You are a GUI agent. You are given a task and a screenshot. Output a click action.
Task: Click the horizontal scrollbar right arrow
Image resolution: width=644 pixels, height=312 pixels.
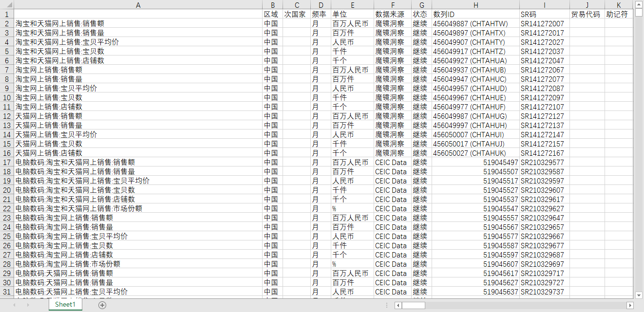[630, 305]
